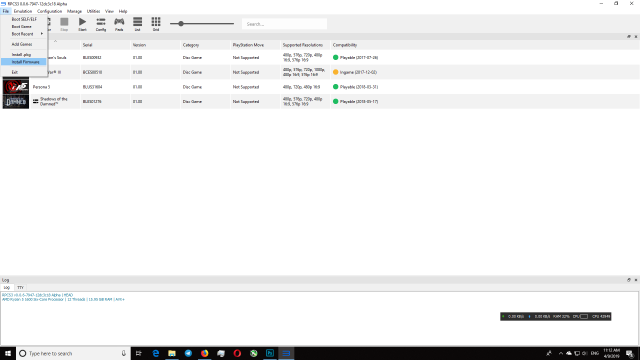Click the Persona 5 title text
This screenshot has width=640, height=360.
[41, 87]
